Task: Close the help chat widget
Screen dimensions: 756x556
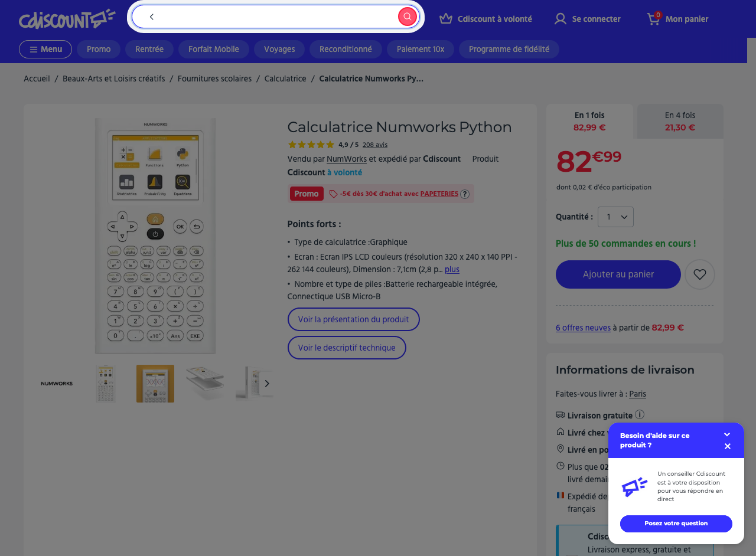Action: pos(727,446)
